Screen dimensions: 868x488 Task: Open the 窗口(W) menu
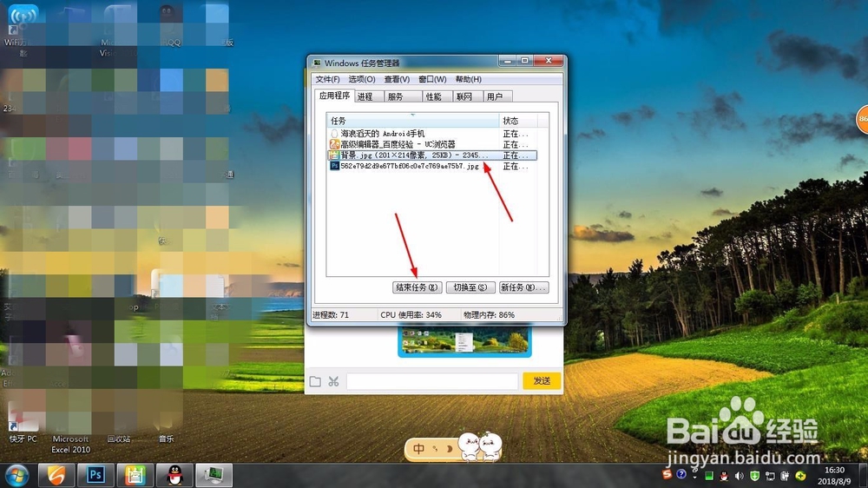click(432, 79)
